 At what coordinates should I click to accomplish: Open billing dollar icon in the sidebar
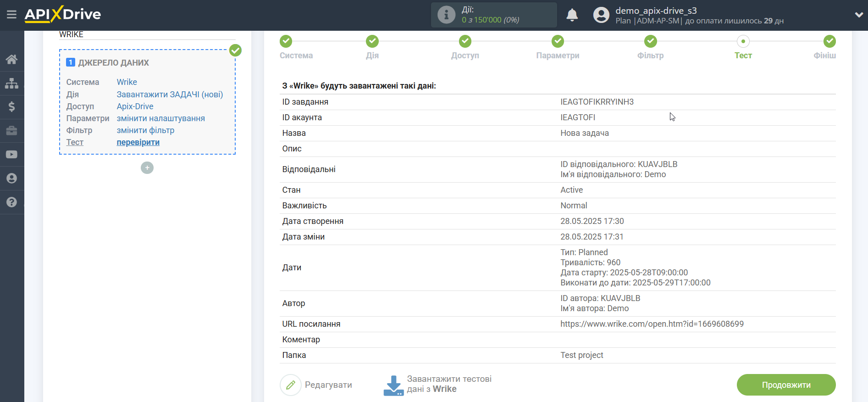point(12,107)
